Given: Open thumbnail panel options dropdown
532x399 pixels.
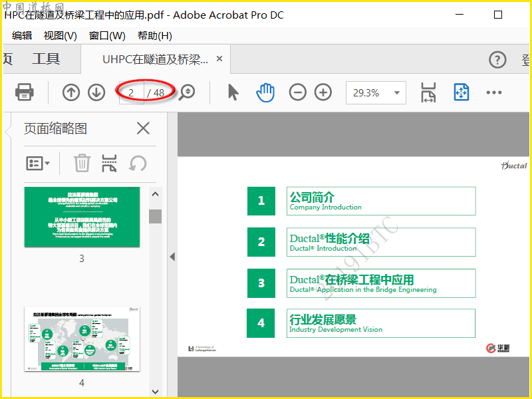Looking at the screenshot, I should click(x=38, y=163).
